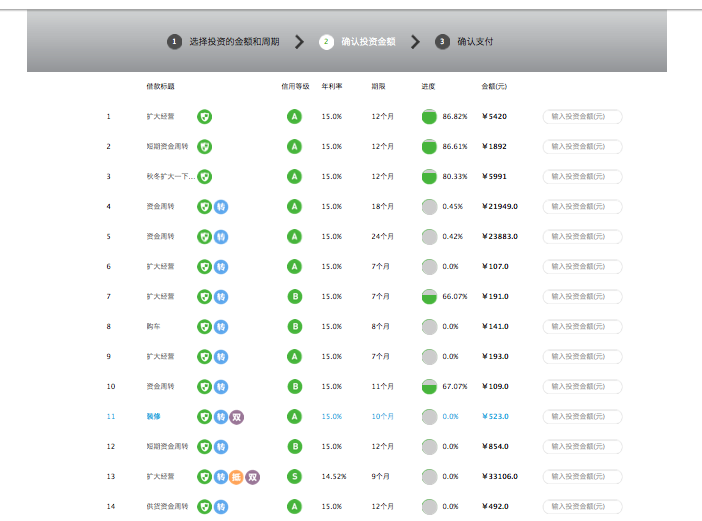Click the amount input for the ¥33106.0 loan
Image resolution: width=702 pixels, height=521 pixels.
pyautogui.click(x=582, y=477)
